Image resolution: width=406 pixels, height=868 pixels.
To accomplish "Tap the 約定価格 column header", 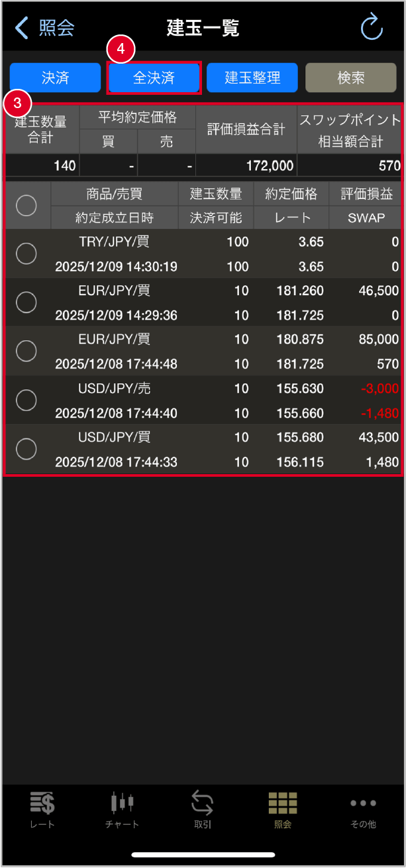I will 291,194.
